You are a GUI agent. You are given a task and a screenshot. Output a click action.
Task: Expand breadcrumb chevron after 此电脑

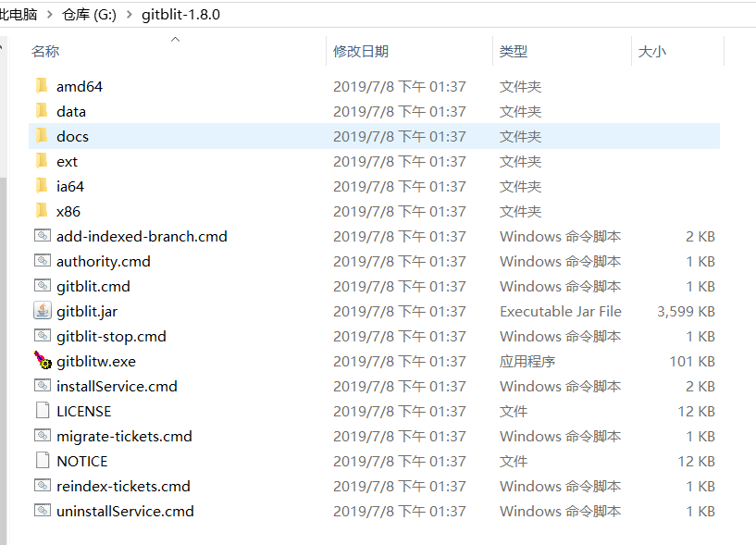click(x=50, y=15)
